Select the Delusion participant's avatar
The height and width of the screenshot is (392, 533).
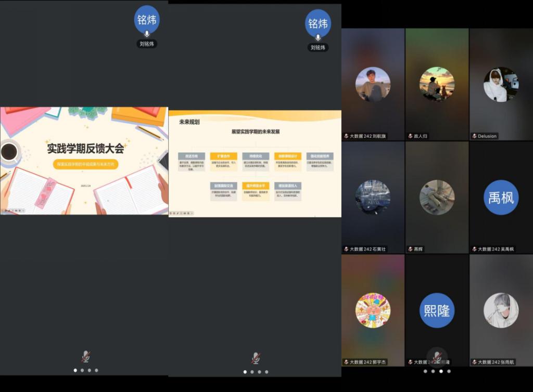tap(501, 84)
